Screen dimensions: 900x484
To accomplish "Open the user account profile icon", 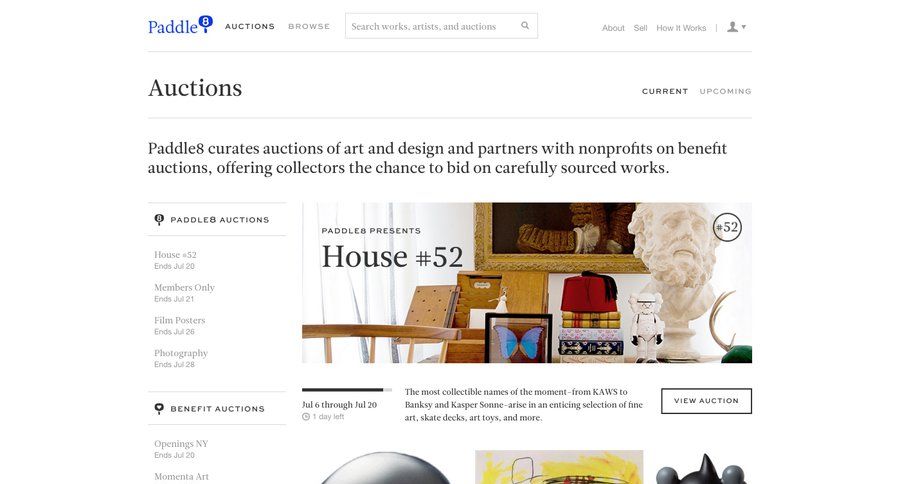I will [732, 27].
